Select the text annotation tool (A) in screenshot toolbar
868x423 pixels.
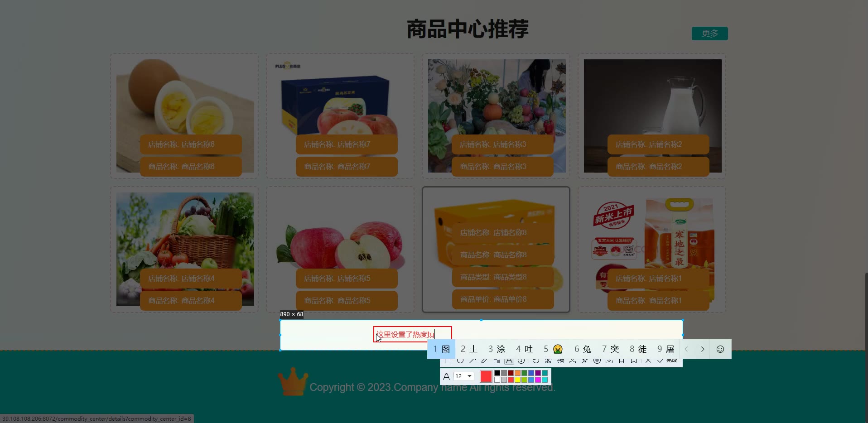509,361
